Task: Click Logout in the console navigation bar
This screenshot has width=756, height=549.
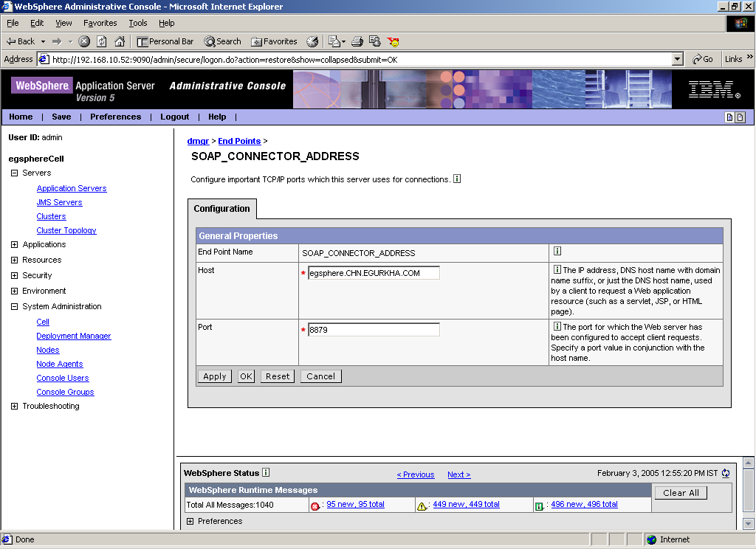Action: (x=174, y=117)
